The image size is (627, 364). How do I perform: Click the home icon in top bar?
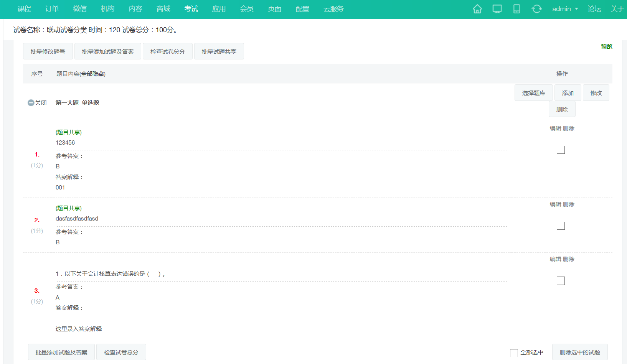coord(477,9)
